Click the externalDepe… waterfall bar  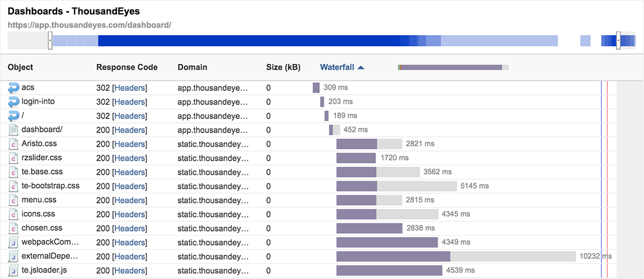point(393,257)
